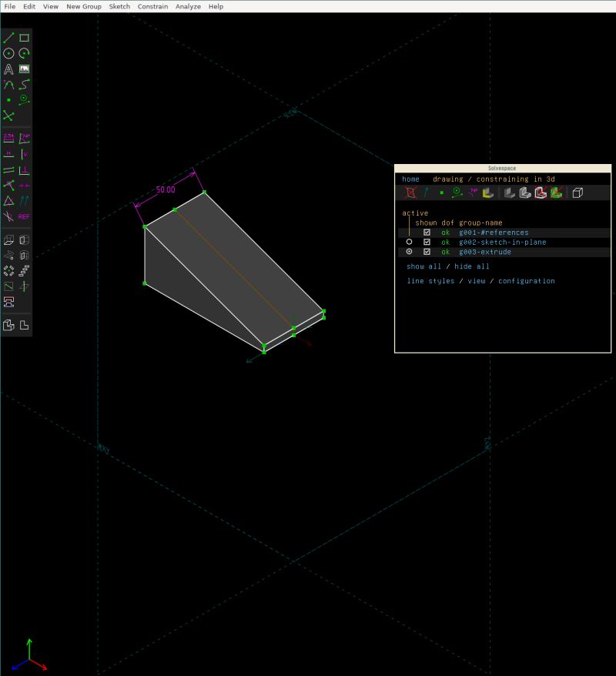Toggle yellow selectable faces display
The image size is (616, 676).
488,192
